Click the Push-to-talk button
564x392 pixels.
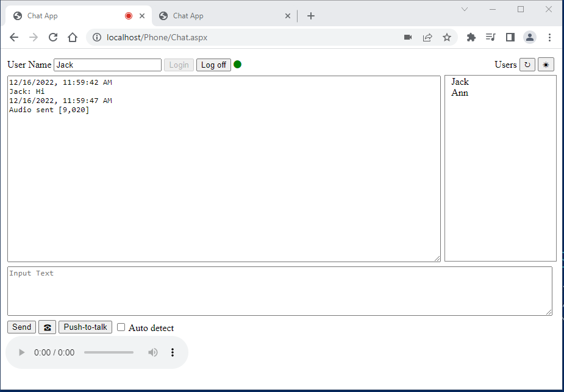(85, 327)
